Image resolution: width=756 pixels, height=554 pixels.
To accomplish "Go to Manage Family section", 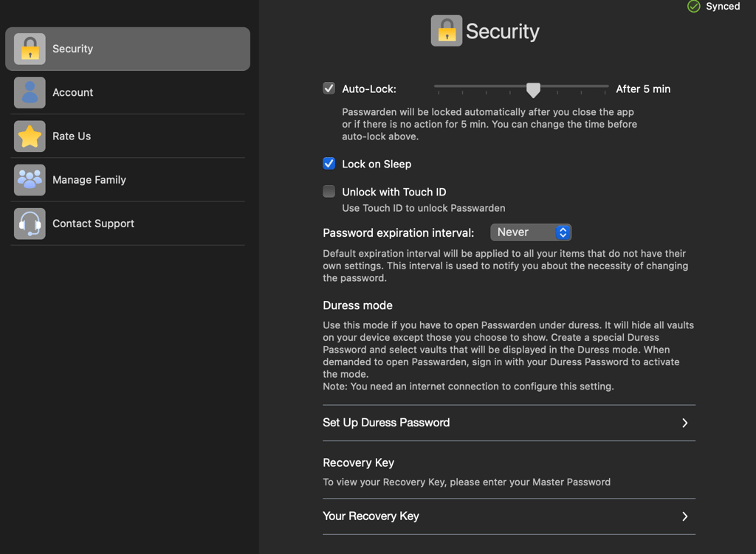I will click(128, 180).
